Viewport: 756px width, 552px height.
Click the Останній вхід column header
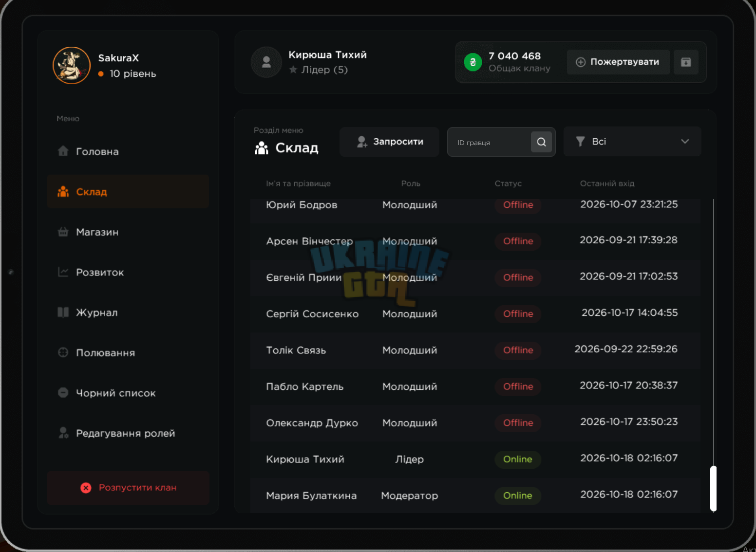607,184
